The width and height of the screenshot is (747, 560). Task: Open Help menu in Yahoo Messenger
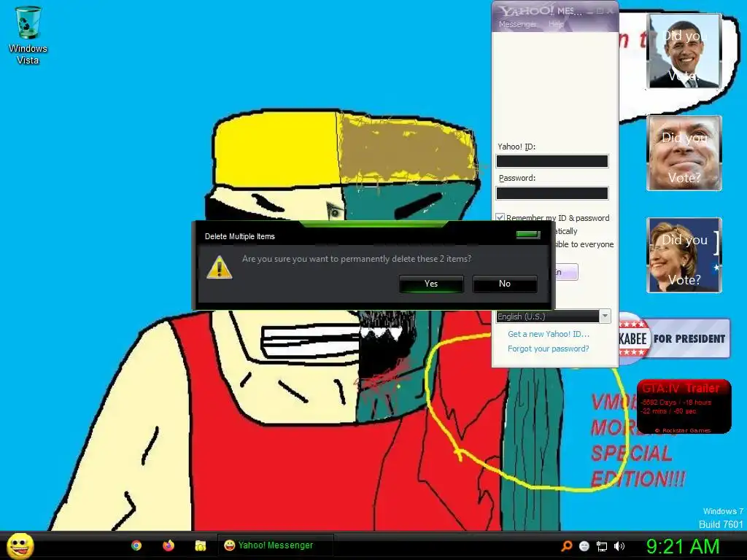point(555,24)
